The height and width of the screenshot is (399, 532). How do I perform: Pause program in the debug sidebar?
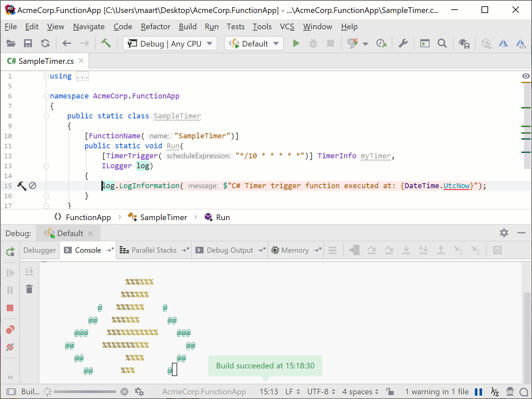[x=10, y=290]
